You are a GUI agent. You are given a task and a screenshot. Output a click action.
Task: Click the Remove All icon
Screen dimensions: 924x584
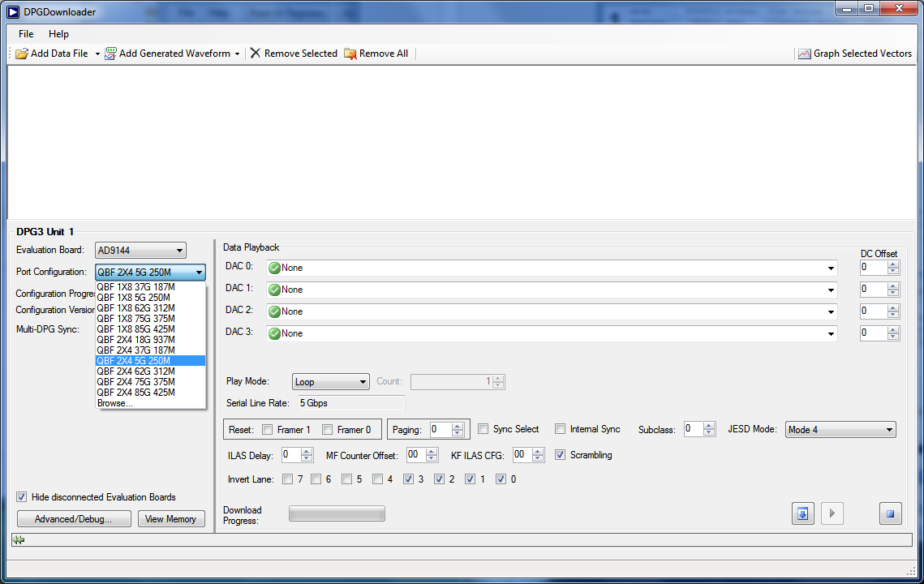tap(350, 54)
